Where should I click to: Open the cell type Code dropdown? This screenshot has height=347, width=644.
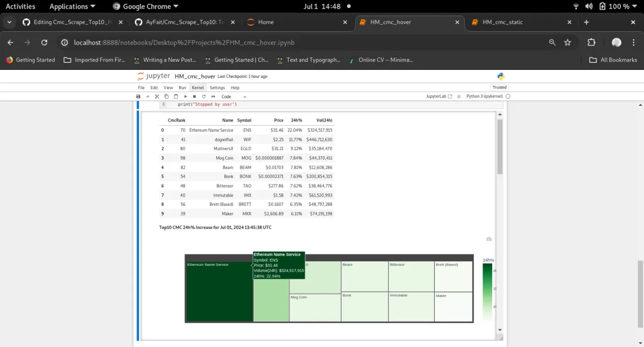(x=234, y=97)
